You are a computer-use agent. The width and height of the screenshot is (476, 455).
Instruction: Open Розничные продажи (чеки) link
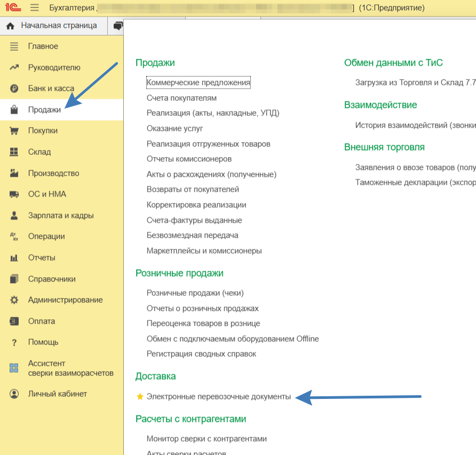(195, 293)
